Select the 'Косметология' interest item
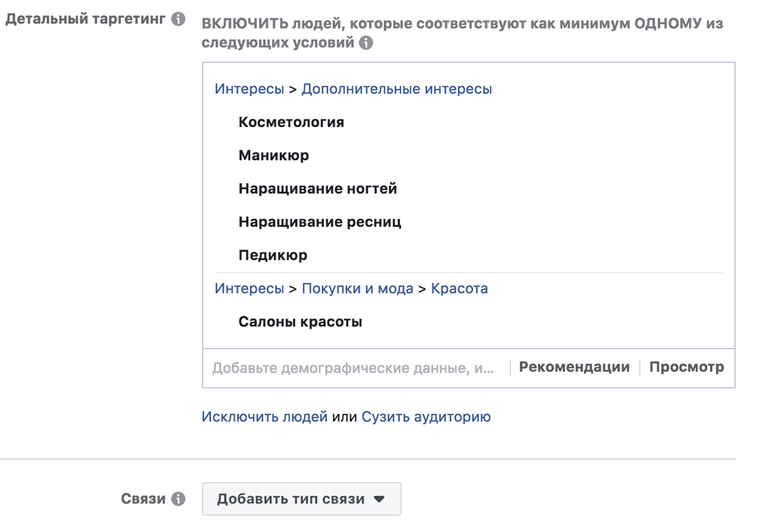Screen dimensions: 757x532 pyautogui.click(x=291, y=122)
